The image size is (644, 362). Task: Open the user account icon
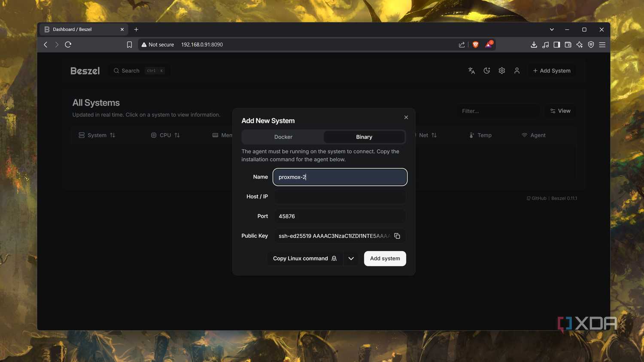tap(517, 71)
